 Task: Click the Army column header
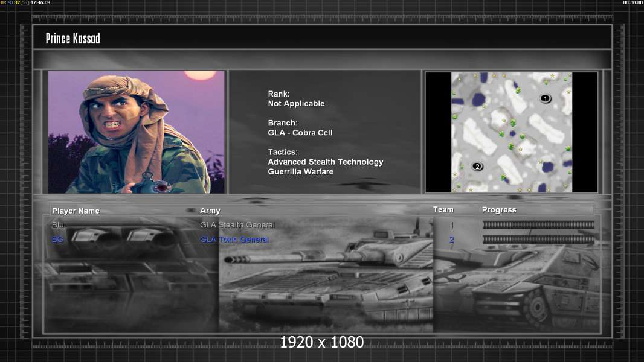pyautogui.click(x=210, y=211)
